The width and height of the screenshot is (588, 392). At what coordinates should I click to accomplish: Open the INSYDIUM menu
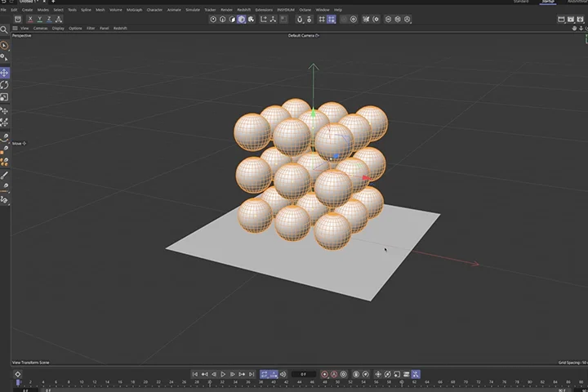286,10
